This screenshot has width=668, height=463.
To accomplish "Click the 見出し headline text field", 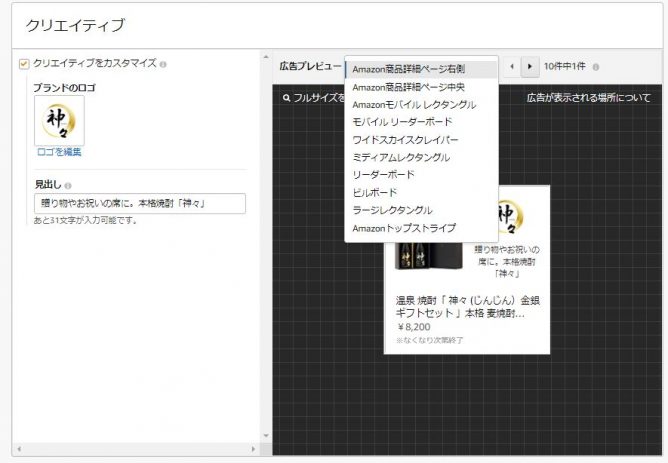I will click(140, 204).
